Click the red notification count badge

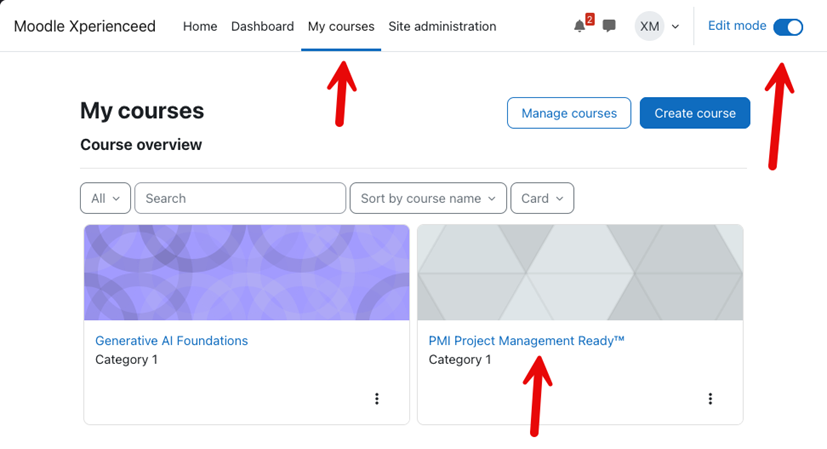point(590,20)
